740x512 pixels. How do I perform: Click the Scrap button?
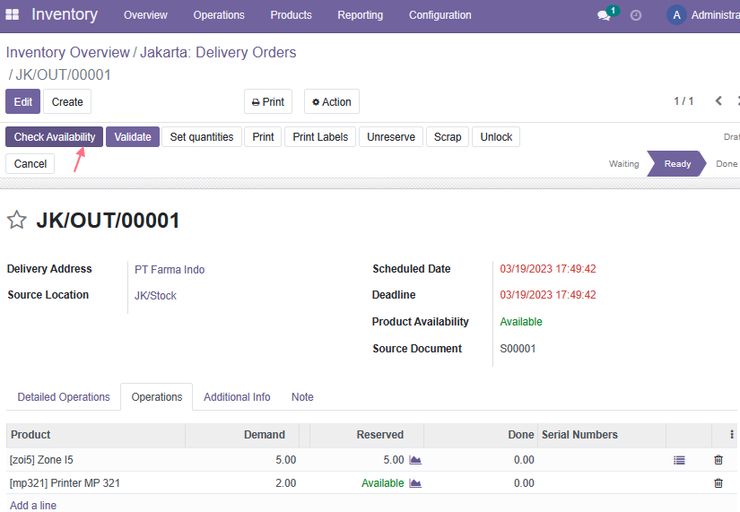point(447,137)
